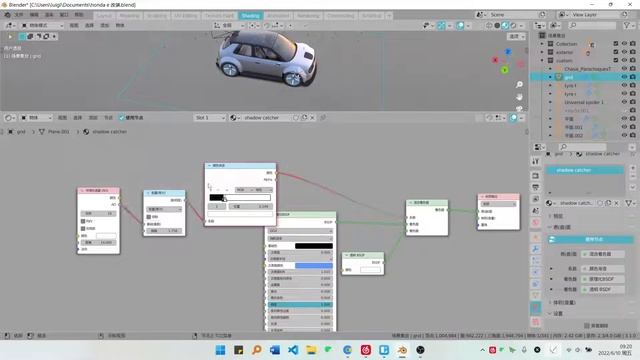This screenshot has height=360, width=640.
Task: Open transform orientation dropdown in viewport header
Action: pyautogui.click(x=229, y=25)
